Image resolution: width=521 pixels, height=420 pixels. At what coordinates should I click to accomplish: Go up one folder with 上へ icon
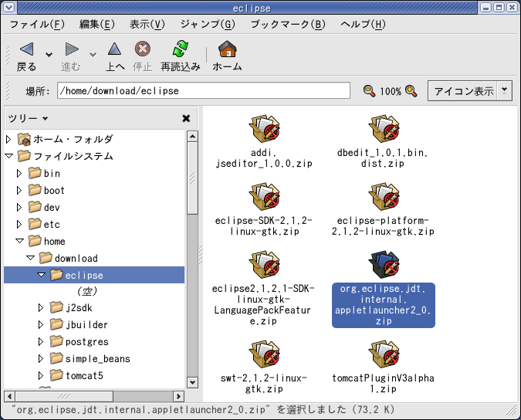[115, 49]
